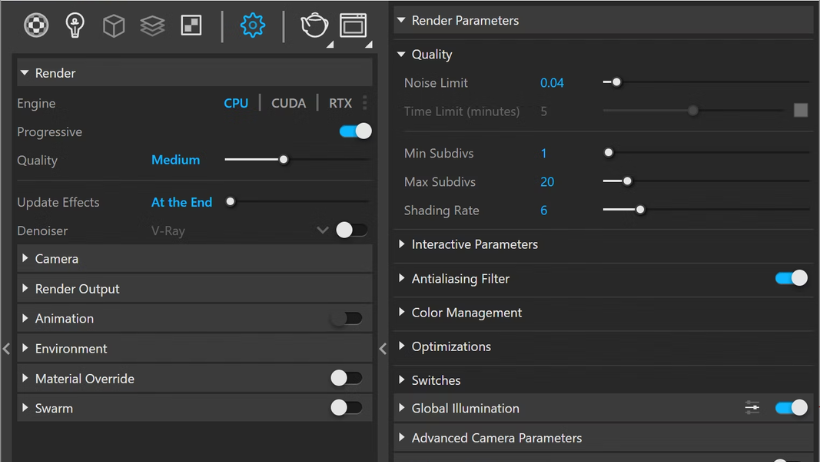Show the frame buffer window icon

(x=353, y=25)
